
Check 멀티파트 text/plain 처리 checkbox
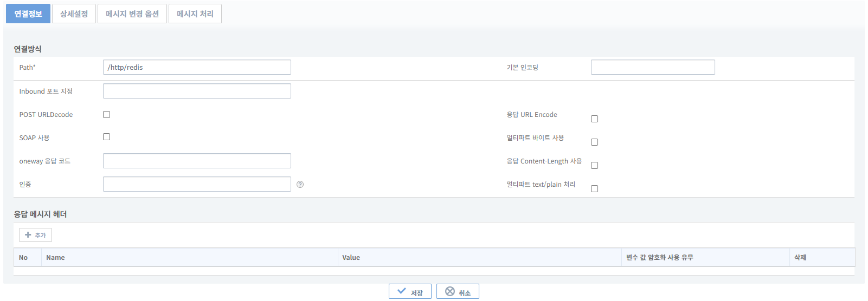click(594, 189)
